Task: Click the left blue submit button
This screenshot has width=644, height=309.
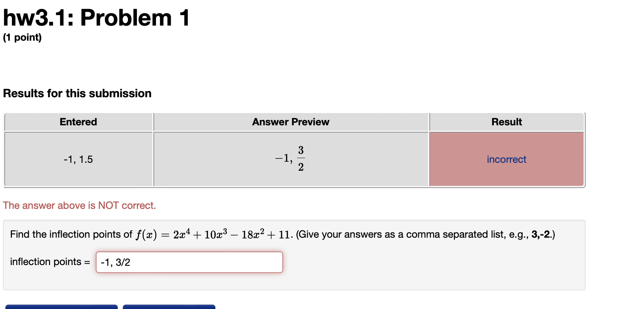Action: [61, 307]
